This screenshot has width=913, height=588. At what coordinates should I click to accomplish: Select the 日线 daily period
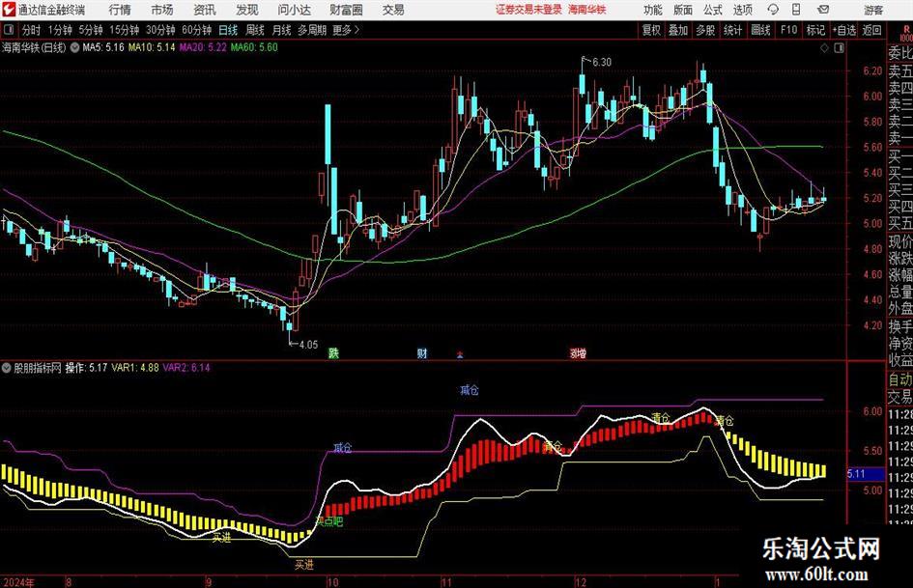point(228,30)
